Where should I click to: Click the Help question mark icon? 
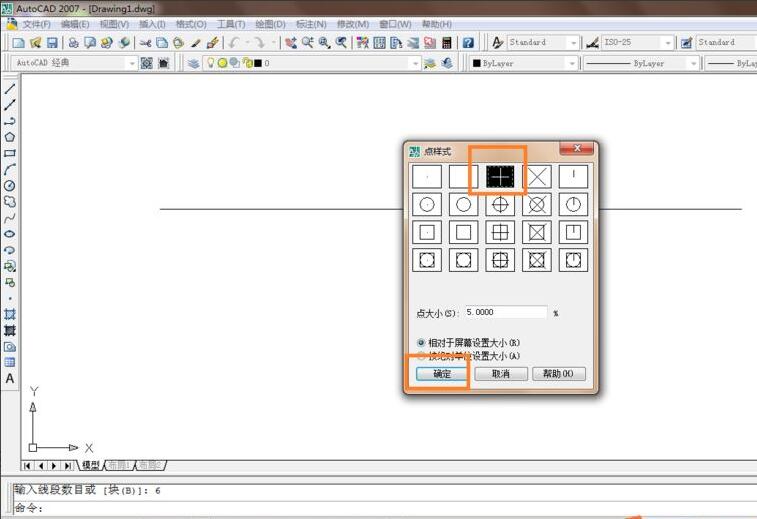point(468,43)
